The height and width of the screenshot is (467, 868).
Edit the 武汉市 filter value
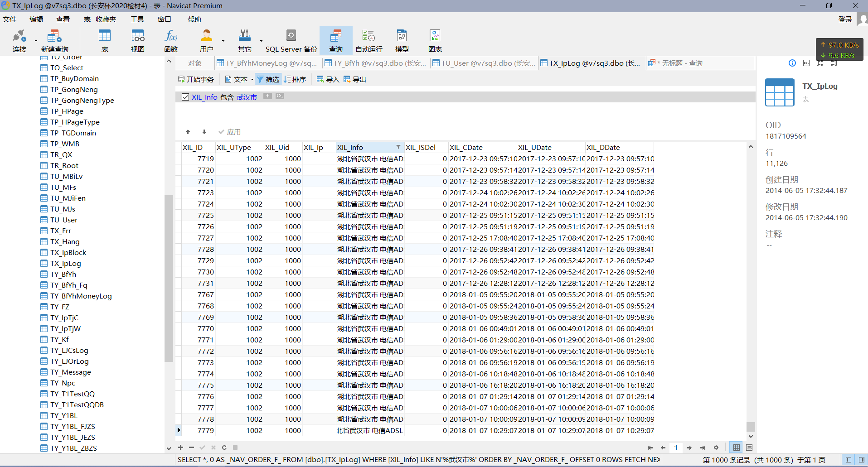click(247, 97)
